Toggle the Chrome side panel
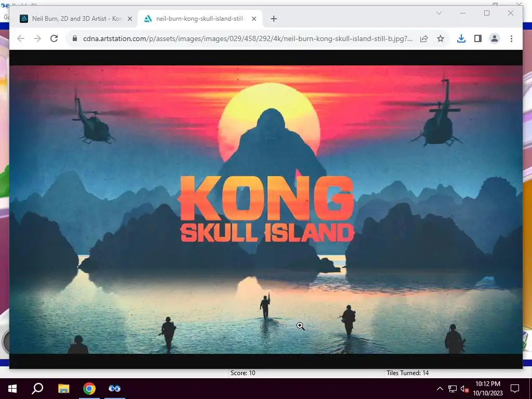Viewport: 532px width, 399px height. pyautogui.click(x=478, y=38)
